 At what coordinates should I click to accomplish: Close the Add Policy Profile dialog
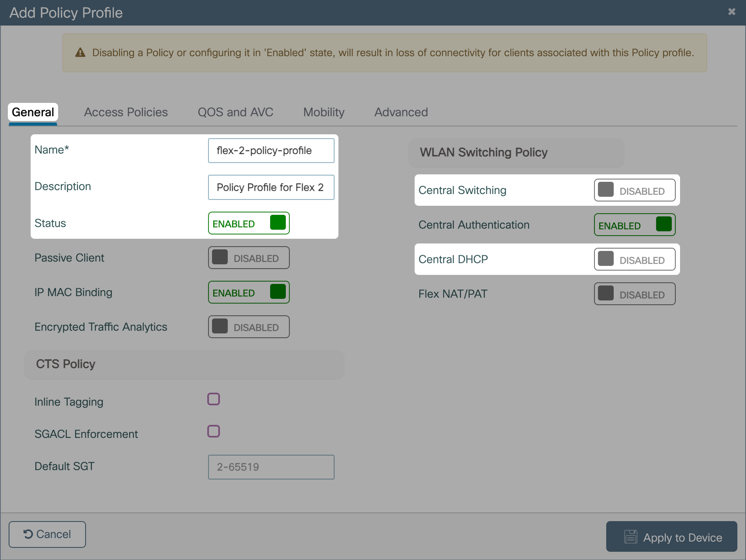pos(731,12)
